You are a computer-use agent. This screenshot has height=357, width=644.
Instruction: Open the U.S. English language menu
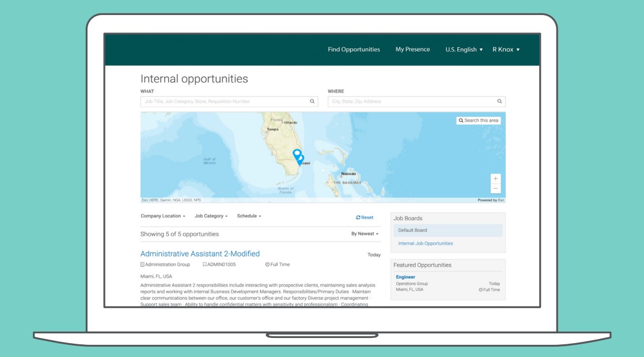point(464,50)
